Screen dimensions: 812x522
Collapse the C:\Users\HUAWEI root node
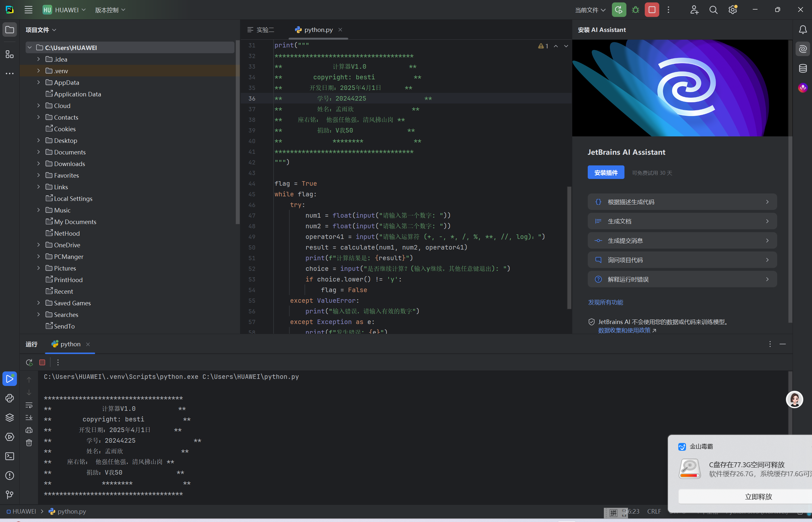pyautogui.click(x=30, y=47)
